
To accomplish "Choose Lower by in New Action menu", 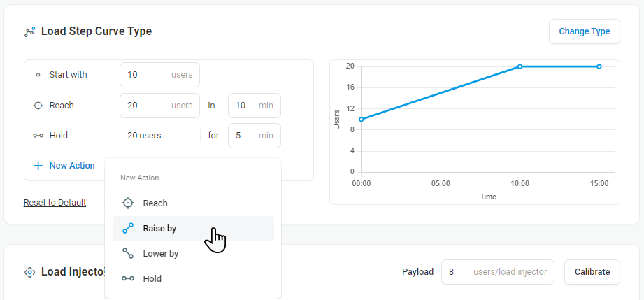I will click(193, 254).
